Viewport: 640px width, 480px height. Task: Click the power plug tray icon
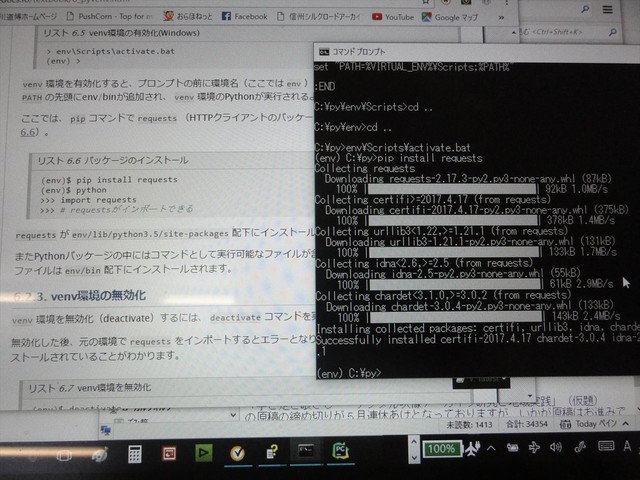pos(473,449)
